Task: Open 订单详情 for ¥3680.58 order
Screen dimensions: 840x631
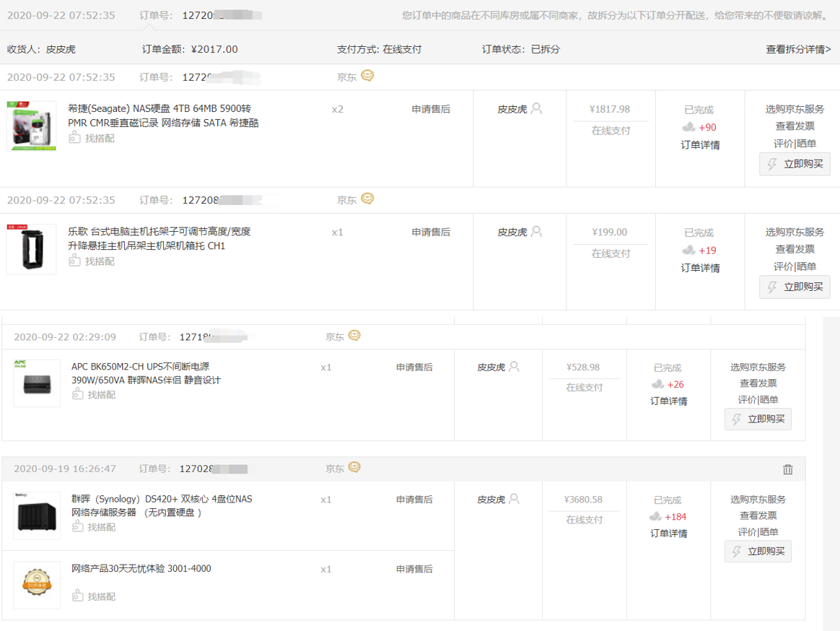Action: 668,534
